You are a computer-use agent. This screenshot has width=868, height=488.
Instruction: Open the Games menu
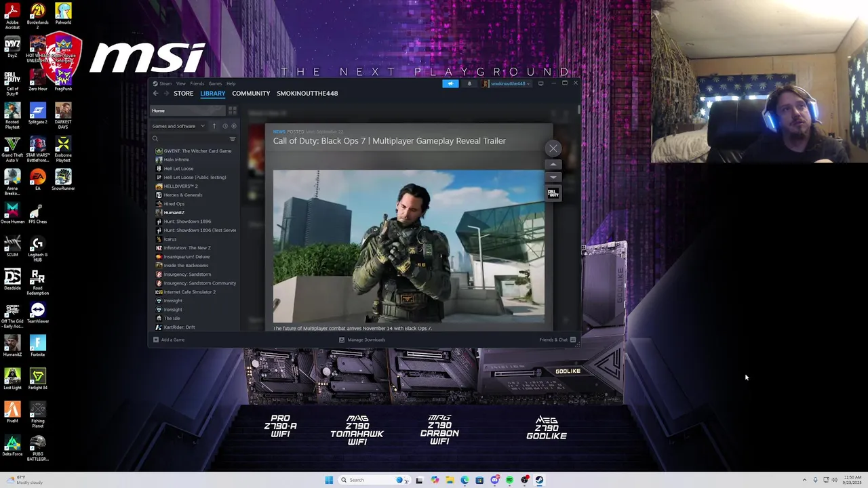pyautogui.click(x=215, y=83)
